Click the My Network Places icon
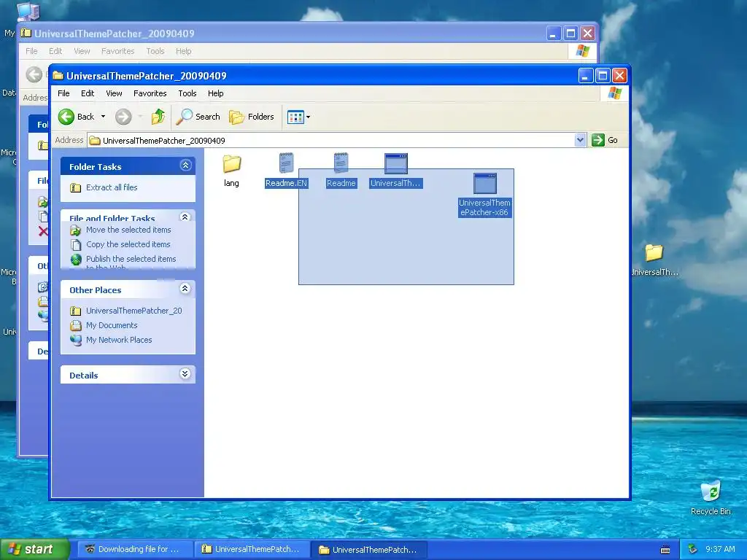 pos(76,340)
